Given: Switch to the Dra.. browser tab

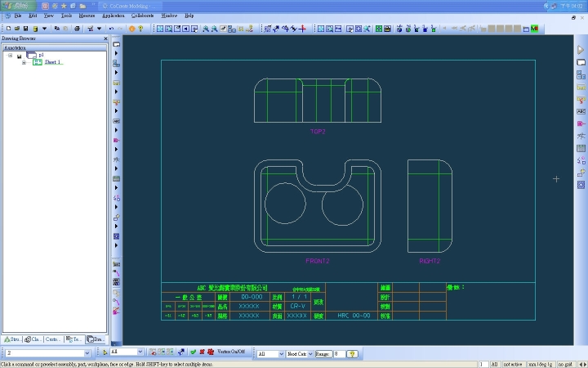Looking at the screenshot, I should pos(96,339).
